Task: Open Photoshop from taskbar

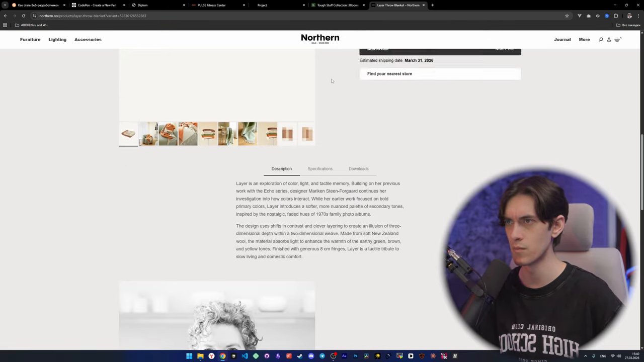Action: pyautogui.click(x=355, y=356)
